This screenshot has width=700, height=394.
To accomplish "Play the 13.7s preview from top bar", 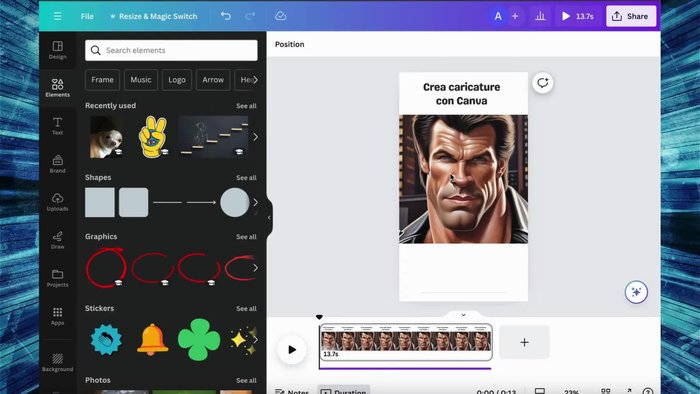I will click(577, 17).
